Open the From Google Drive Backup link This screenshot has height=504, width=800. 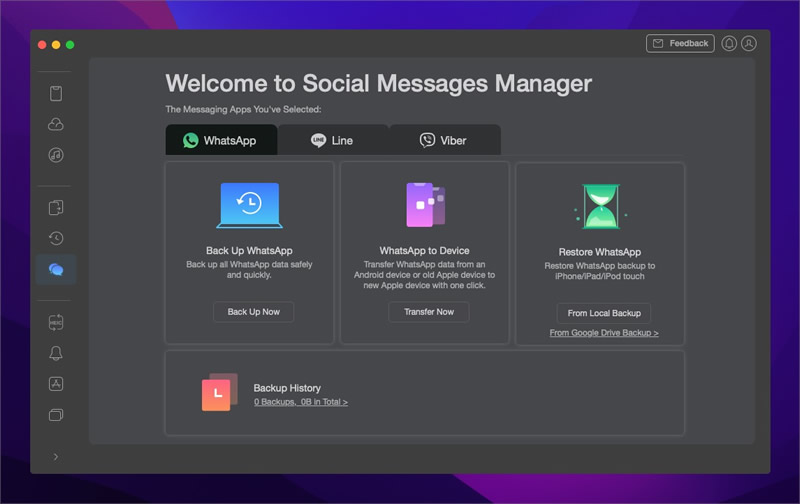(604, 333)
